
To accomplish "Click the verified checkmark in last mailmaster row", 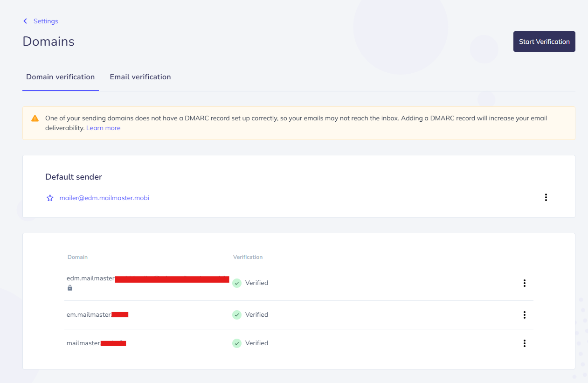I will tap(237, 343).
